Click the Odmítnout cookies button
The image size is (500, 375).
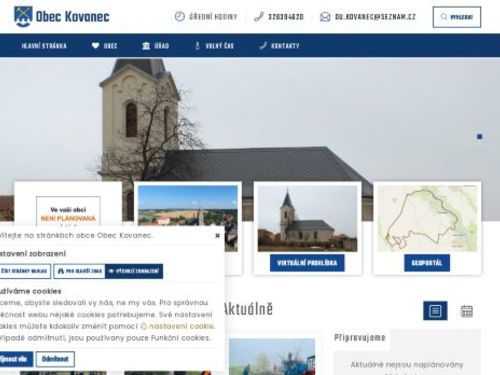55,359
